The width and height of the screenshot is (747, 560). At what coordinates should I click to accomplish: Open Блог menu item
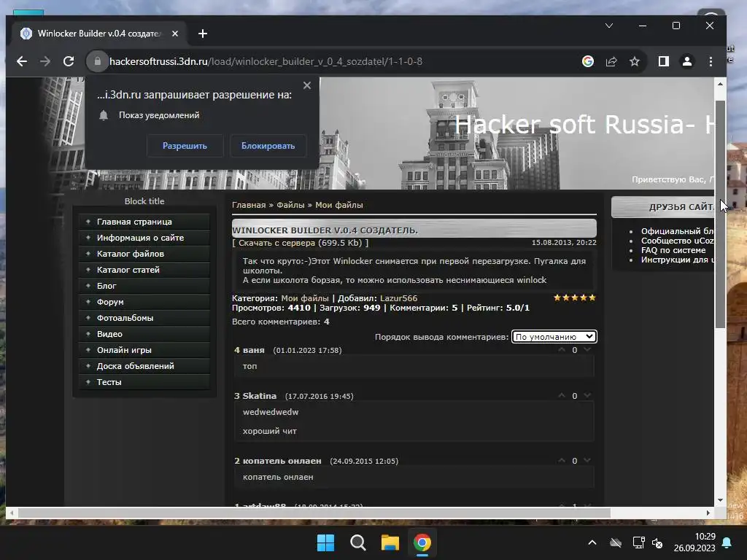pyautogui.click(x=144, y=286)
